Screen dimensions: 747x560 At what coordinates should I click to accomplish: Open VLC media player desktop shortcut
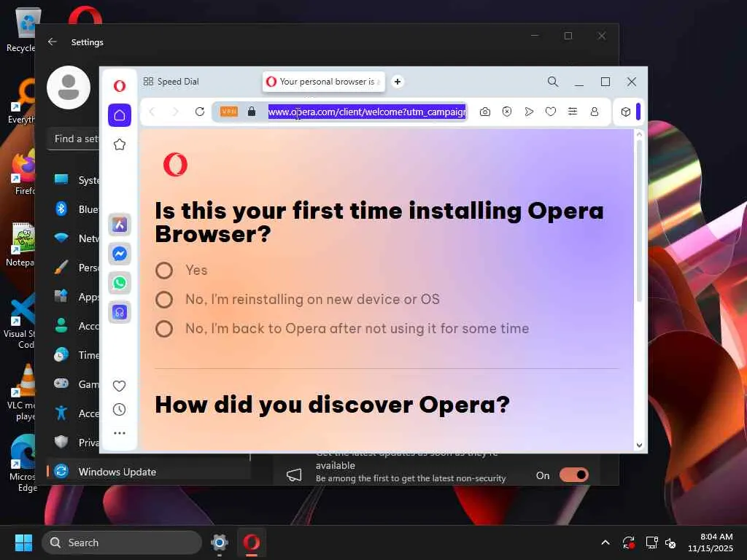tap(21, 392)
